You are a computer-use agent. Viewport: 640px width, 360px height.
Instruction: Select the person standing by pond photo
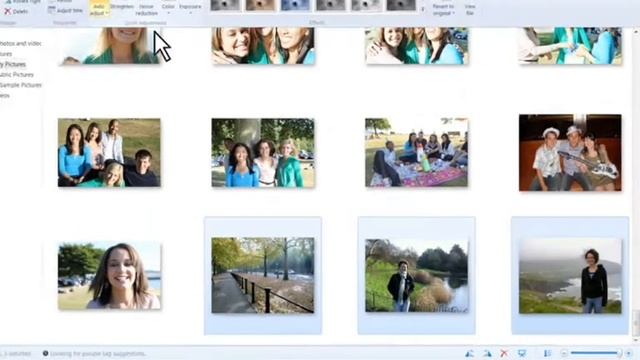click(x=416, y=276)
